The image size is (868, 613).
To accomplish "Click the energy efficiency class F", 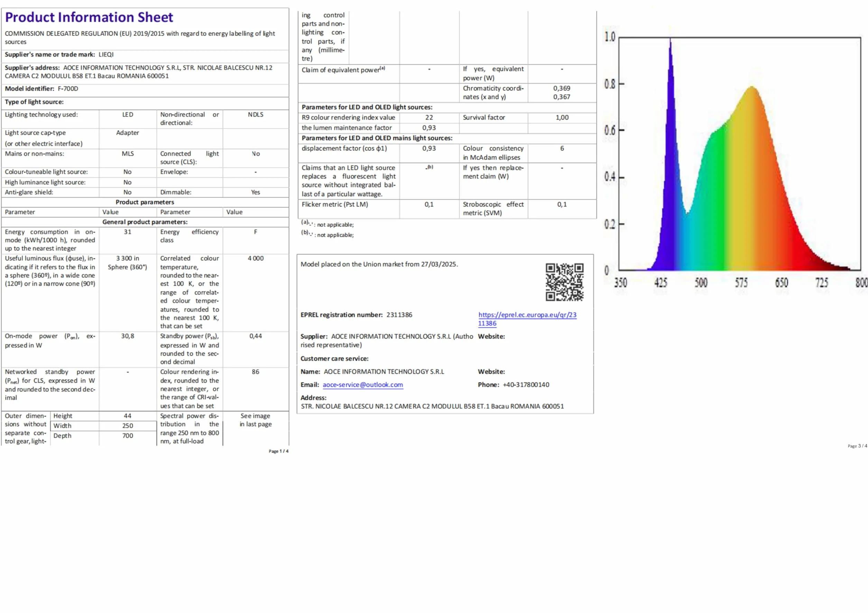I will 256,232.
